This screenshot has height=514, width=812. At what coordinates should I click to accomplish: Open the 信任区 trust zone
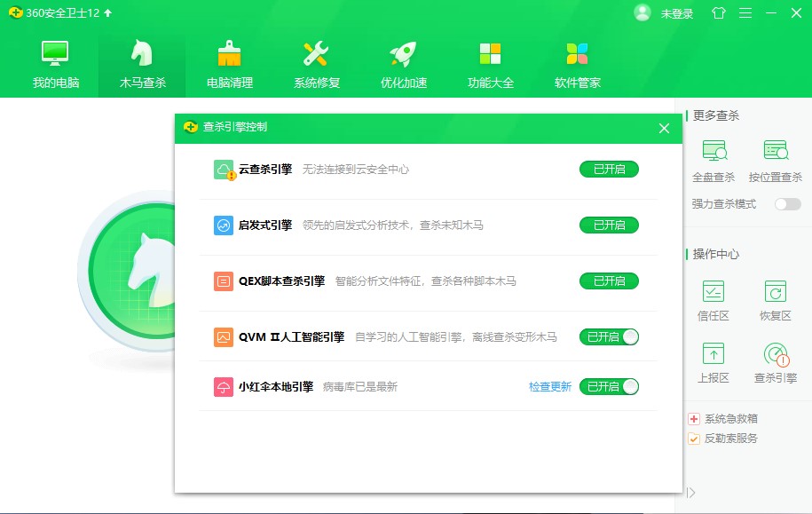[x=713, y=291]
